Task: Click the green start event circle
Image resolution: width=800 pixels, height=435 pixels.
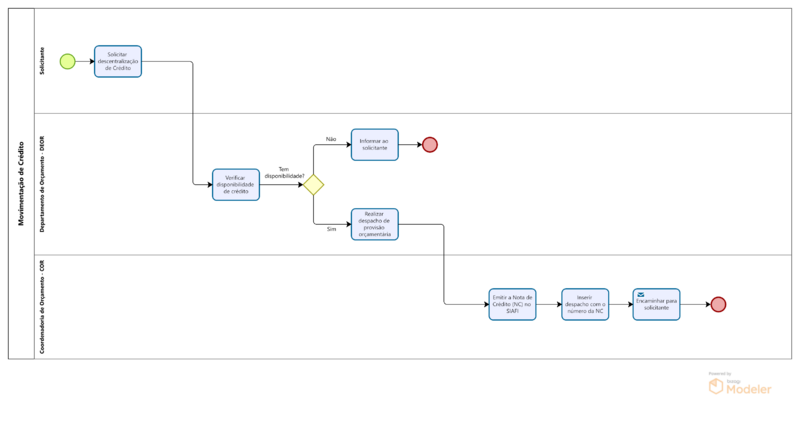Action: coord(67,61)
